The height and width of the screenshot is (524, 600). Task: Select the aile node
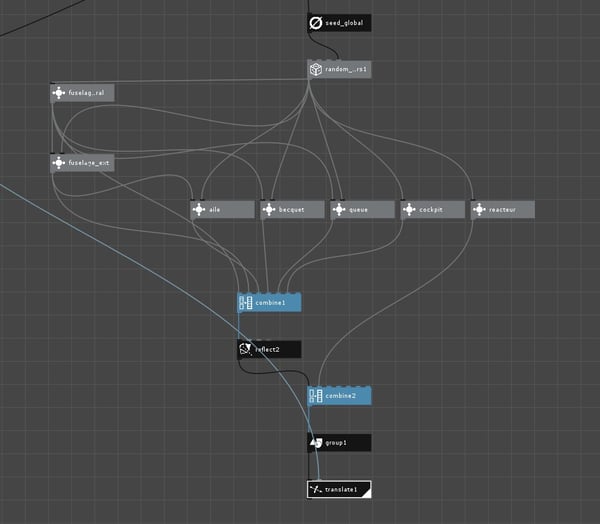(222, 210)
